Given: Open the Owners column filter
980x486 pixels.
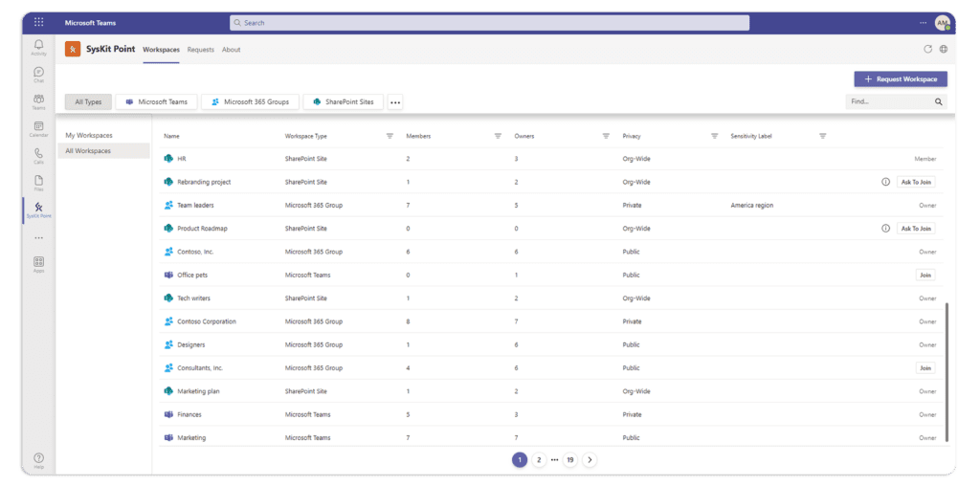Looking at the screenshot, I should click(606, 136).
